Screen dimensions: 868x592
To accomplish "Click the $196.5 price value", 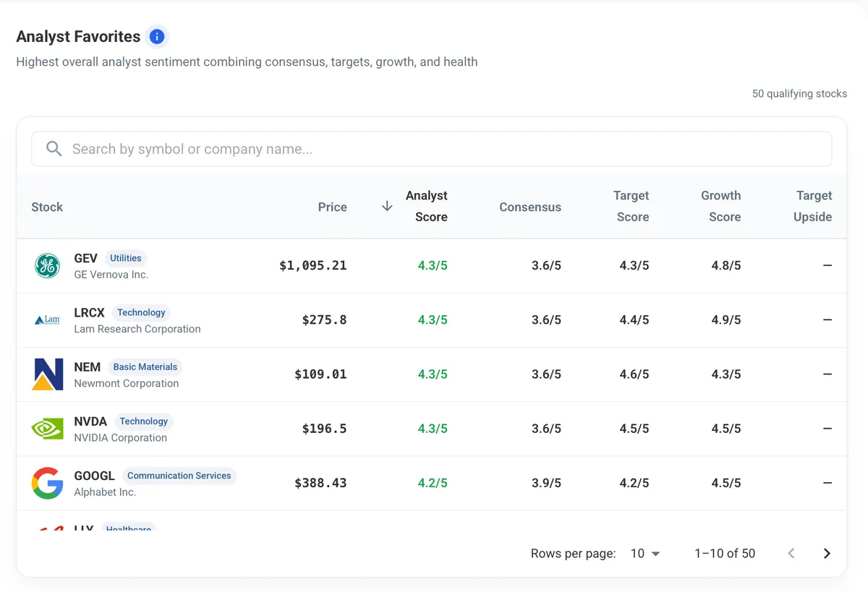I will pyautogui.click(x=324, y=428).
